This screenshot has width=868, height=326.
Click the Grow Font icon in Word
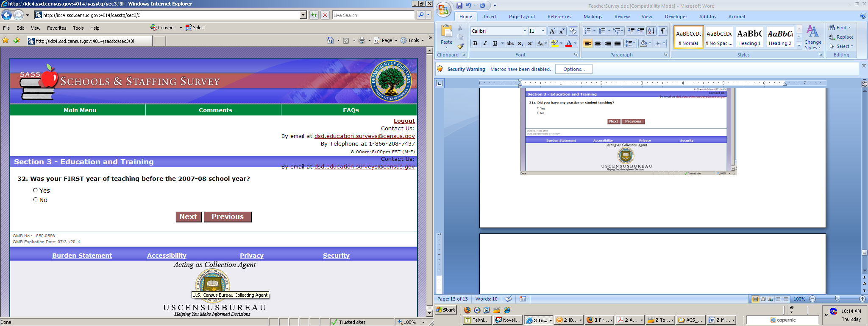(552, 31)
